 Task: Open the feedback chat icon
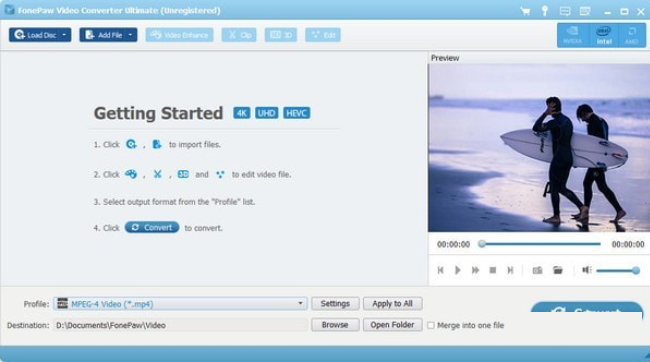coord(565,11)
